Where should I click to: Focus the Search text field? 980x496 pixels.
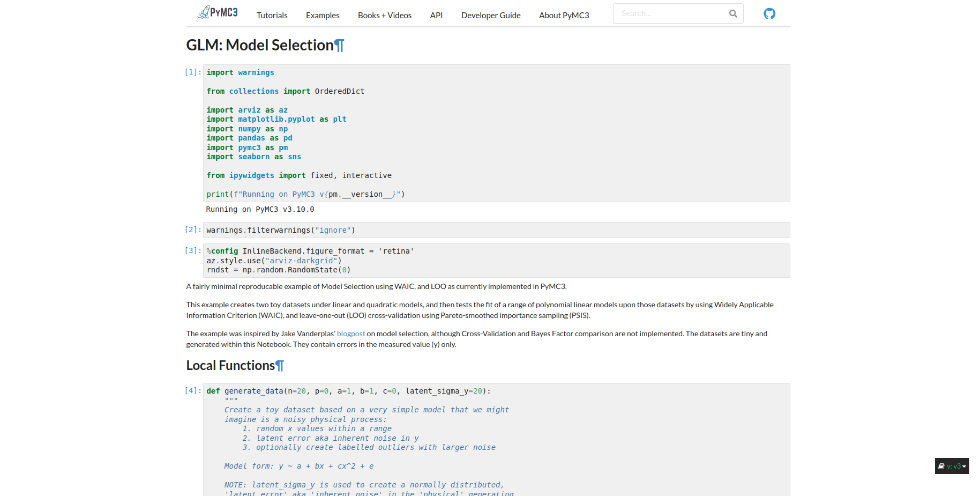point(670,14)
